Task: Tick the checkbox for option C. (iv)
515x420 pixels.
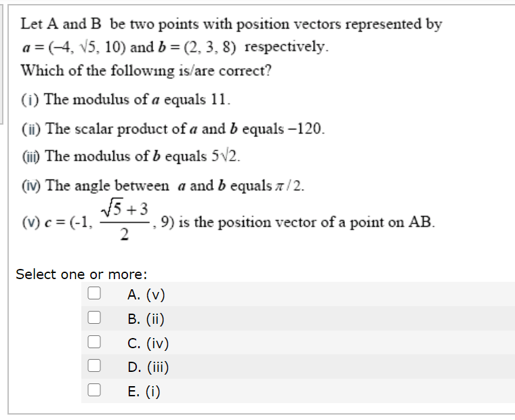Action: (94, 341)
